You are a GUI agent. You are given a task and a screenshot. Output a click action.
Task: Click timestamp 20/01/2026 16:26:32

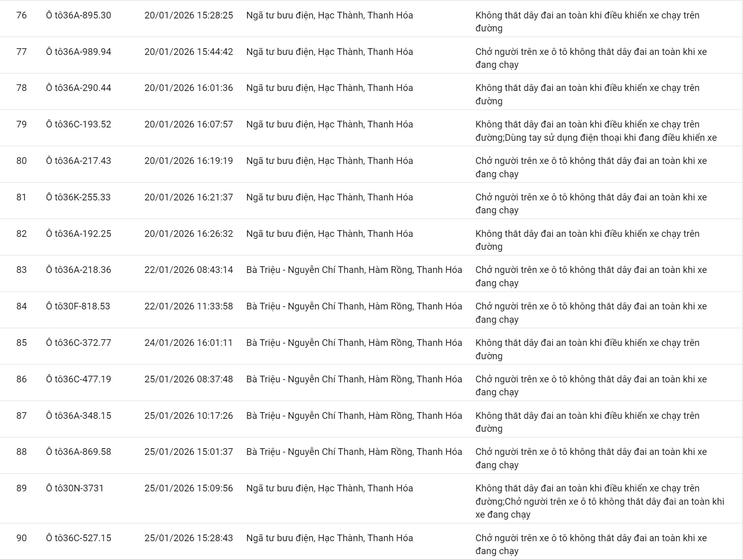point(188,234)
